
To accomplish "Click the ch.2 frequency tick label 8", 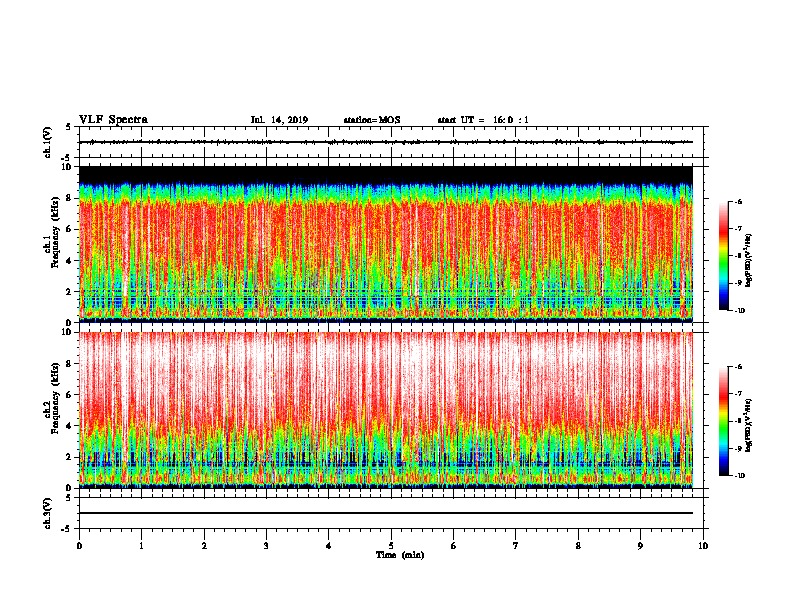I will pos(70,364).
